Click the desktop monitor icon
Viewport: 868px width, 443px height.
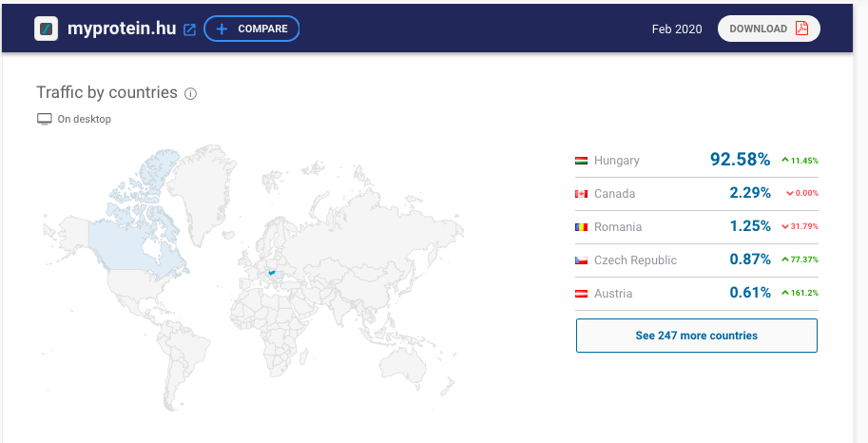coord(45,119)
